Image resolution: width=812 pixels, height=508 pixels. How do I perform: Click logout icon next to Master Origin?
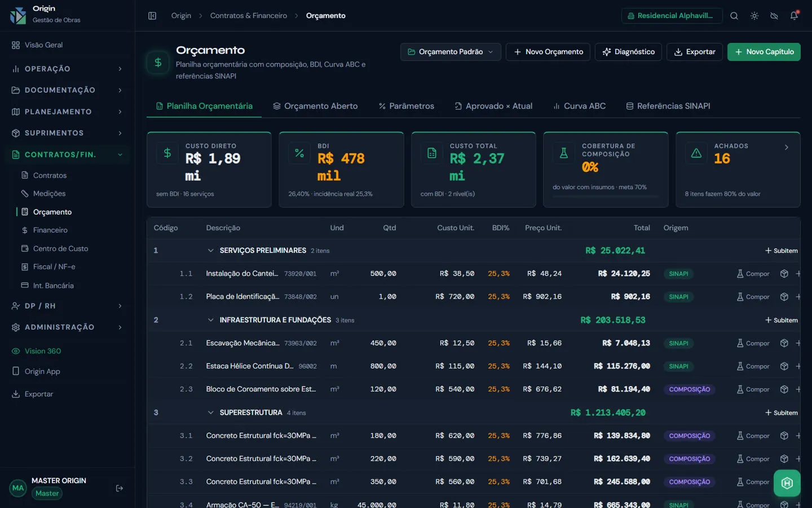(x=120, y=488)
